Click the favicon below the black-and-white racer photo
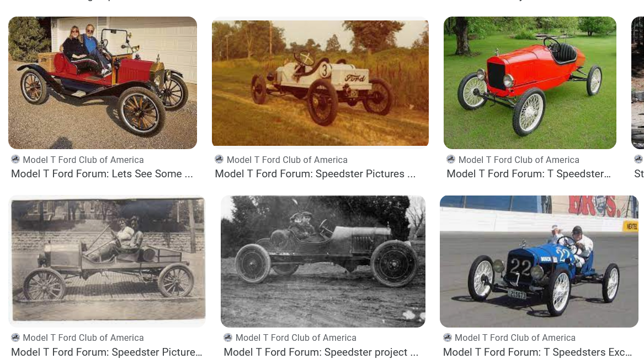644x364 pixels. 228,337
